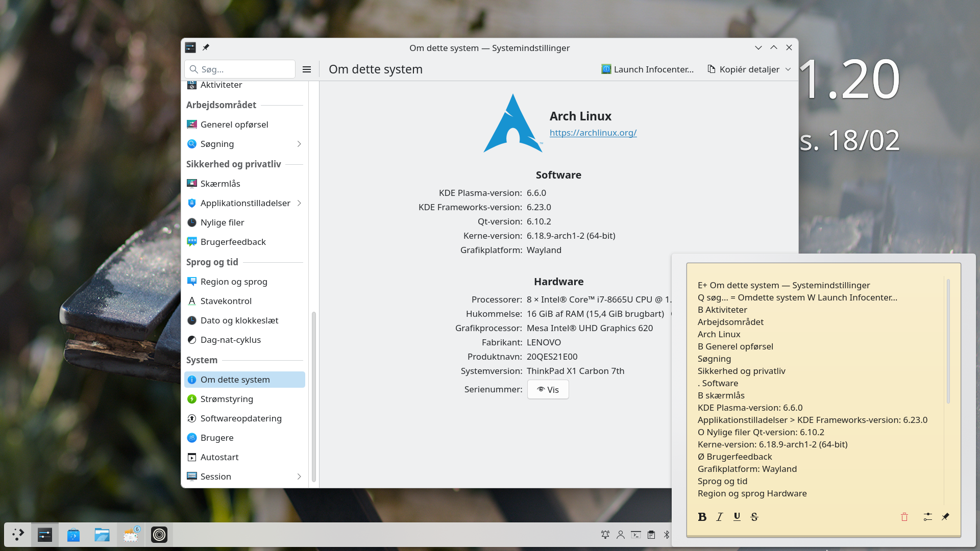Select Strømstyring in the sidebar
Viewport: 980px width, 551px height.
tap(227, 399)
